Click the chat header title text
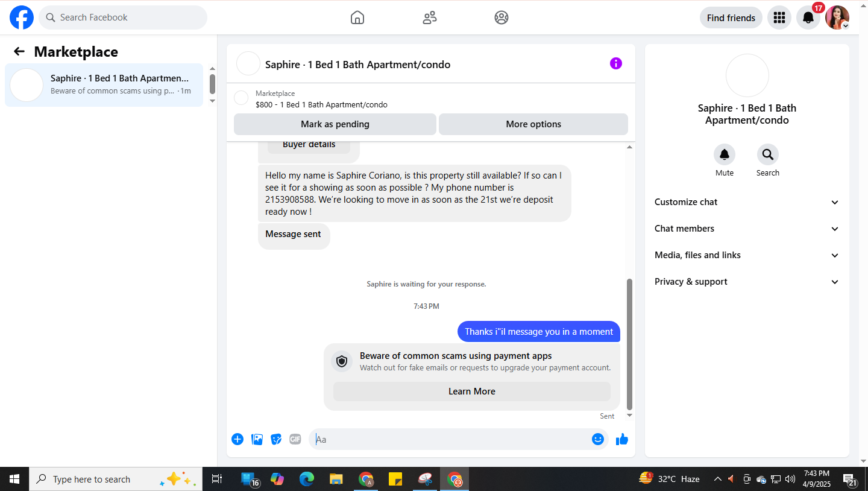The height and width of the screenshot is (491, 868). [x=358, y=65]
